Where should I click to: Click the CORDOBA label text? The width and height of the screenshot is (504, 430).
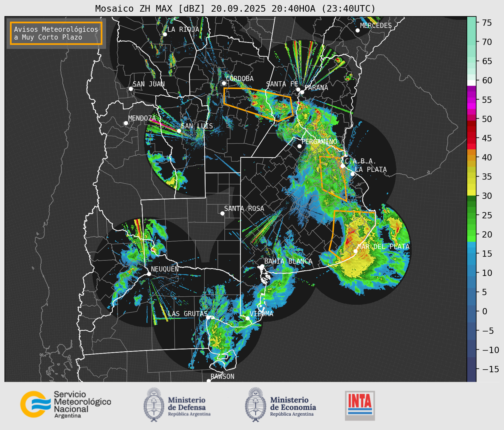click(240, 79)
